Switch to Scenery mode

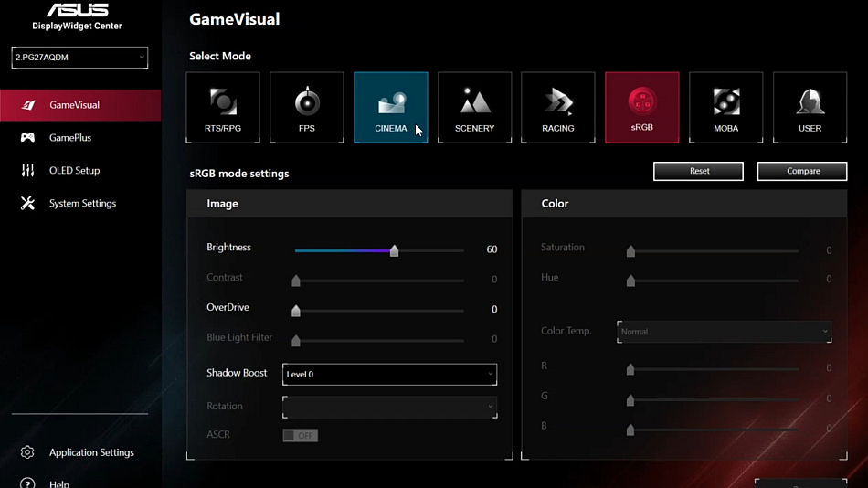point(474,107)
